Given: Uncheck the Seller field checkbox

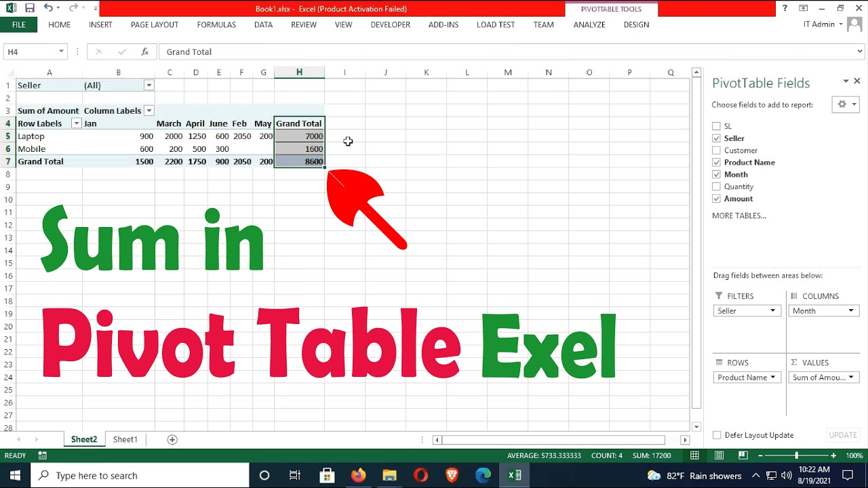Looking at the screenshot, I should coord(716,138).
